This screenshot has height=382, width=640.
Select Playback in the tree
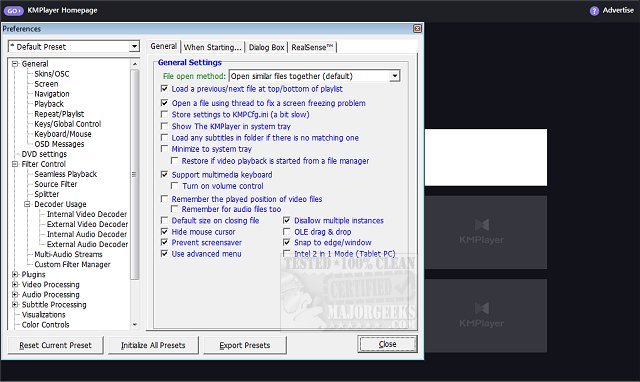point(49,104)
